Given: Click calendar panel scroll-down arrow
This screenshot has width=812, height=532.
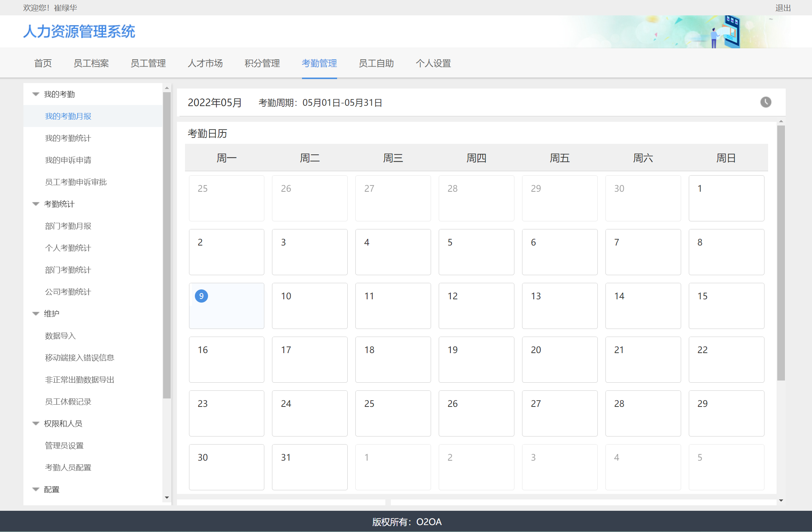Looking at the screenshot, I should (781, 501).
